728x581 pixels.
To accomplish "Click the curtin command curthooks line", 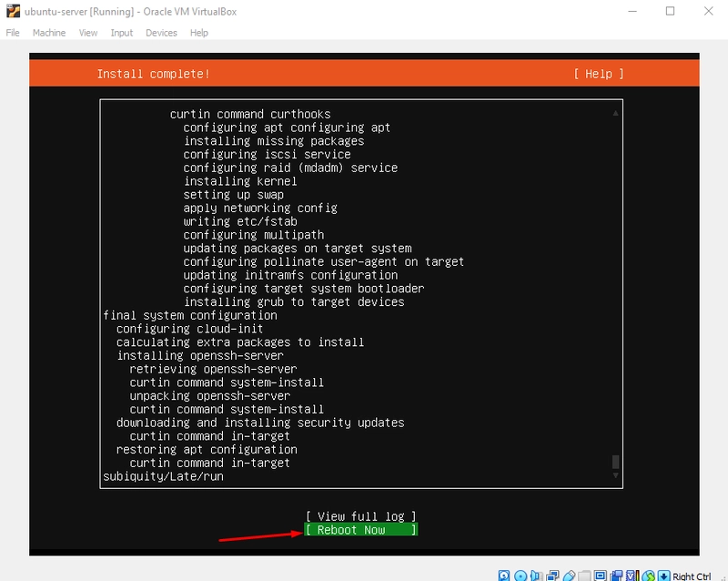I will 250,115.
